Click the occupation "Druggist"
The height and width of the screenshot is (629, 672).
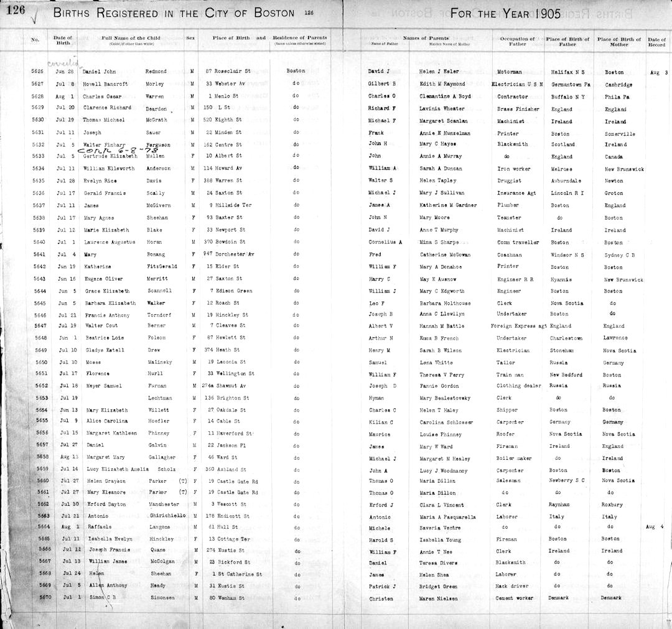pyautogui.click(x=510, y=181)
